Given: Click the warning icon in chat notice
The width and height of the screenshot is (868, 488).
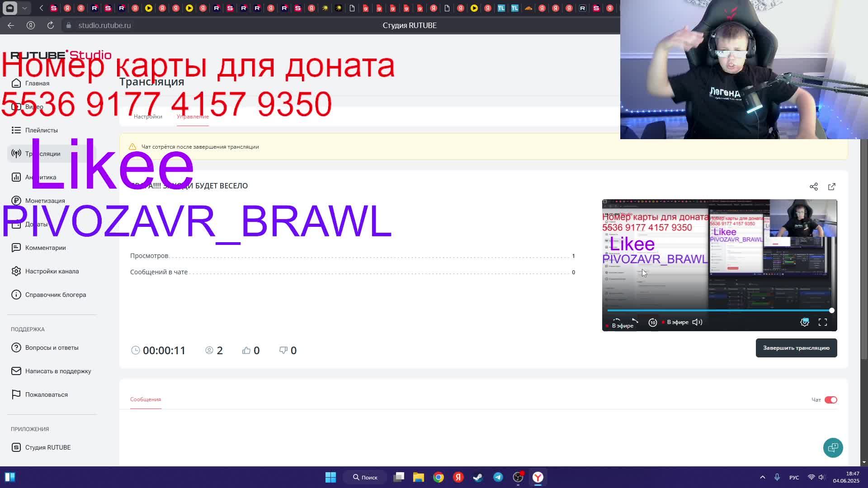Looking at the screenshot, I should pyautogui.click(x=132, y=147).
